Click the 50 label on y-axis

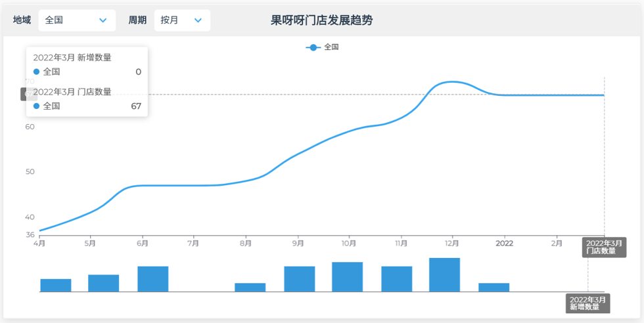[30, 171]
